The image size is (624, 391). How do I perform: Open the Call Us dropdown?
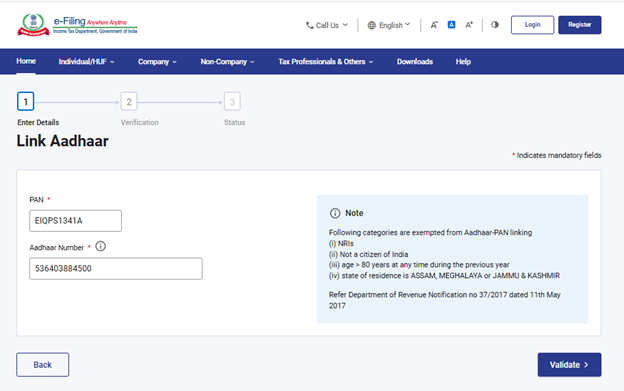tap(327, 25)
